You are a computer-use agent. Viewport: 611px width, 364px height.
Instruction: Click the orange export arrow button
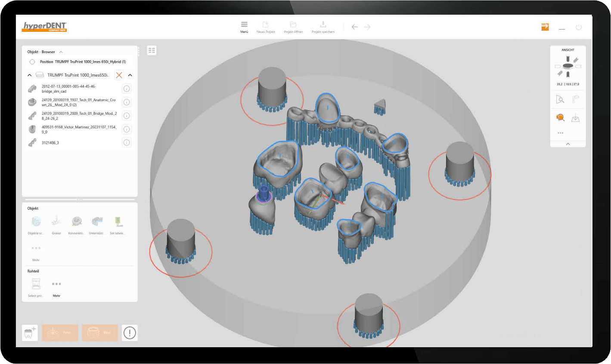coord(545,27)
